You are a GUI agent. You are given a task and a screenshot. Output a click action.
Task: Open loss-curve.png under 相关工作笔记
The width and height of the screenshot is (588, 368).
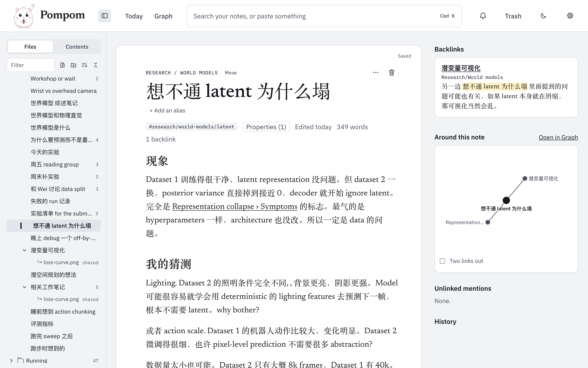point(61,299)
